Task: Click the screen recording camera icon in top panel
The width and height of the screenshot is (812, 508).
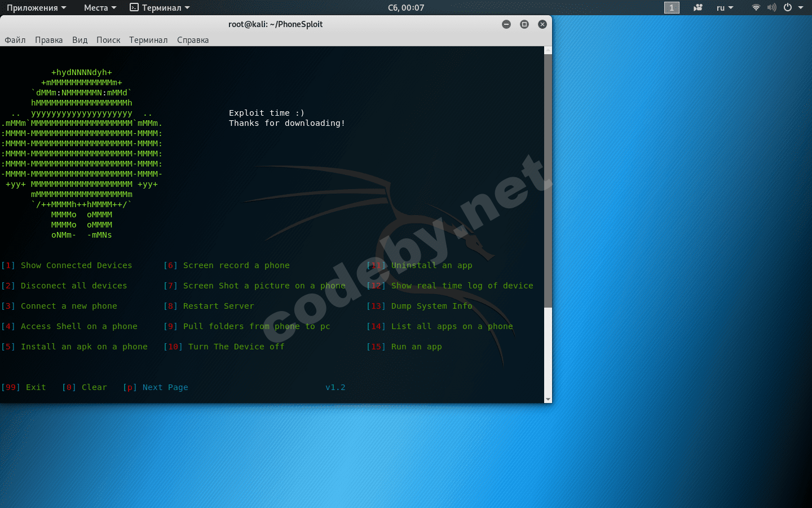Action: [698, 8]
